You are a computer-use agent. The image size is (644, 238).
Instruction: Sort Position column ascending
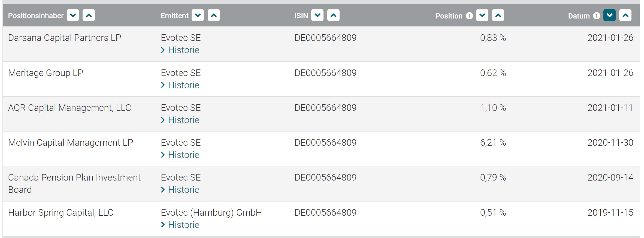[498, 15]
